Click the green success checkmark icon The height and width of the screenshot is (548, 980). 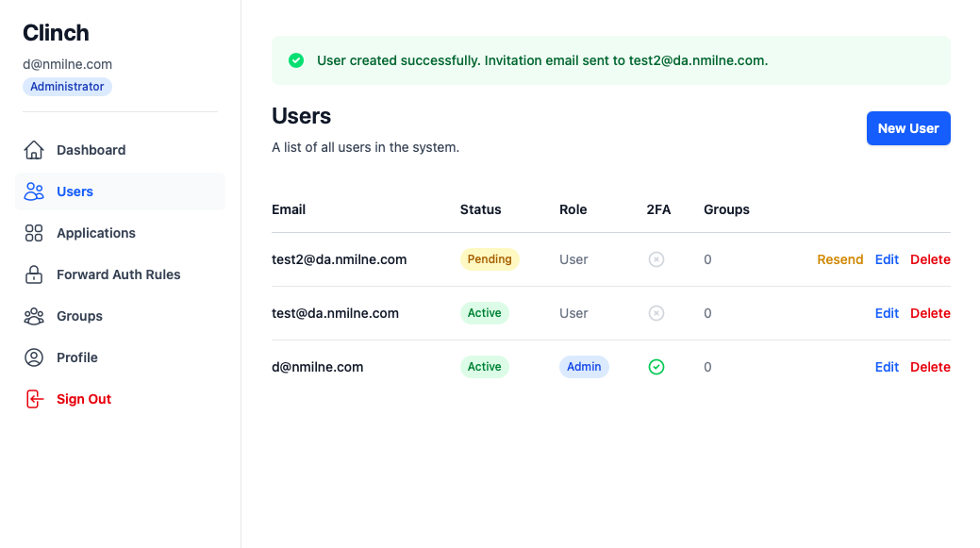296,60
